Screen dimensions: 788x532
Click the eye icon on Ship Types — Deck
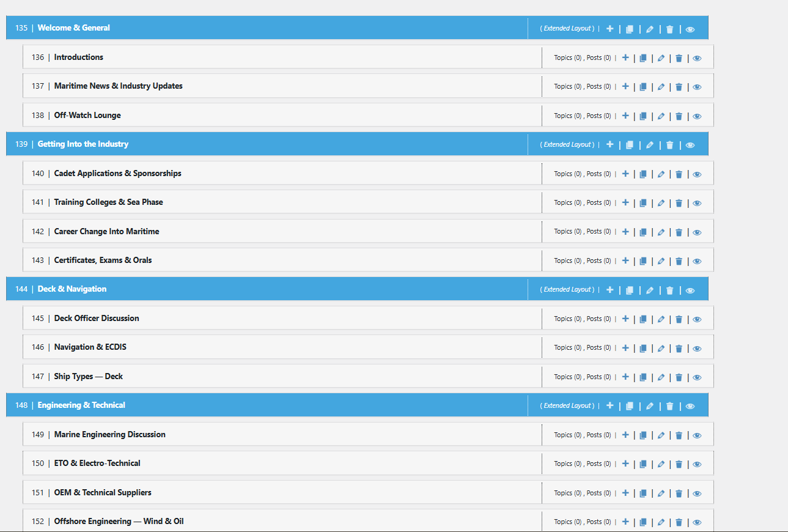[697, 377]
